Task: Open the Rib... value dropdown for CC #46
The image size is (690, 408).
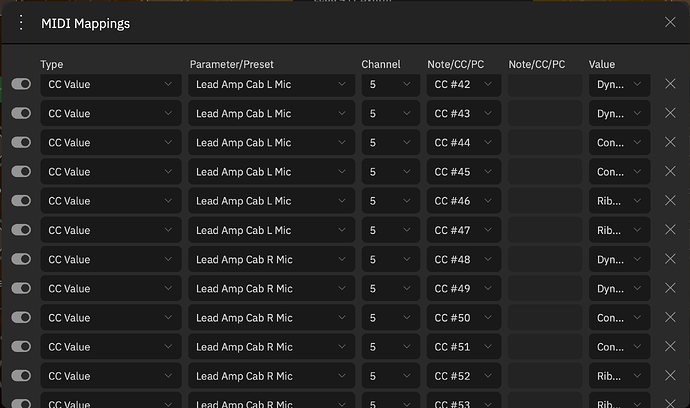Action: [x=620, y=201]
